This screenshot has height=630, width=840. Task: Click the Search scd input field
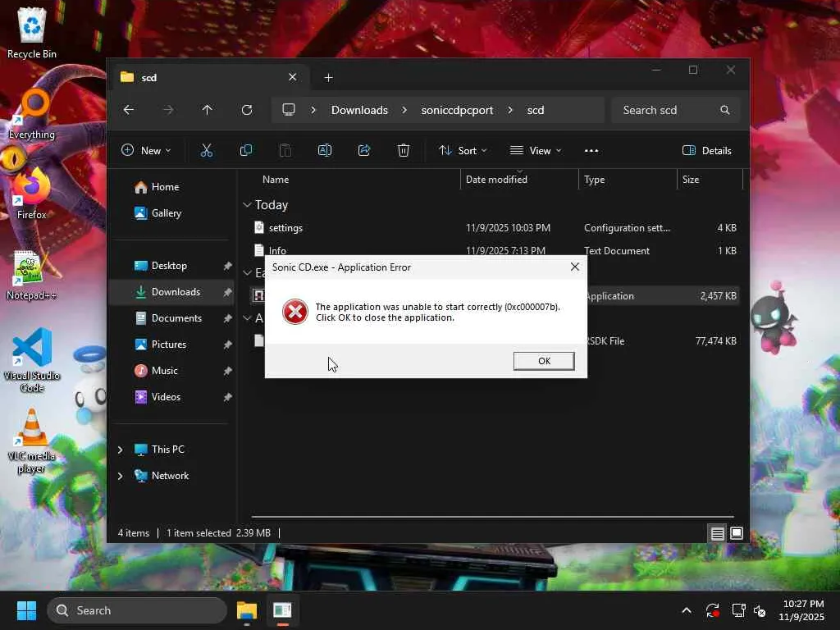[x=676, y=110]
